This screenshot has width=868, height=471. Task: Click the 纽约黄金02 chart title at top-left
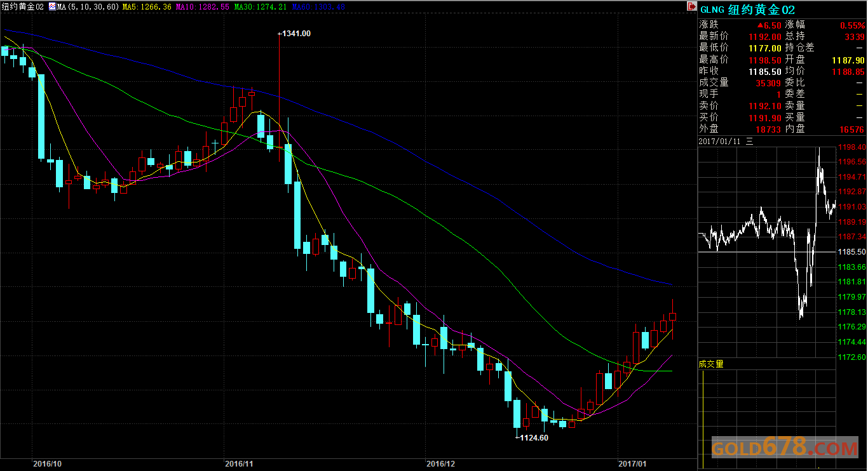(x=23, y=6)
